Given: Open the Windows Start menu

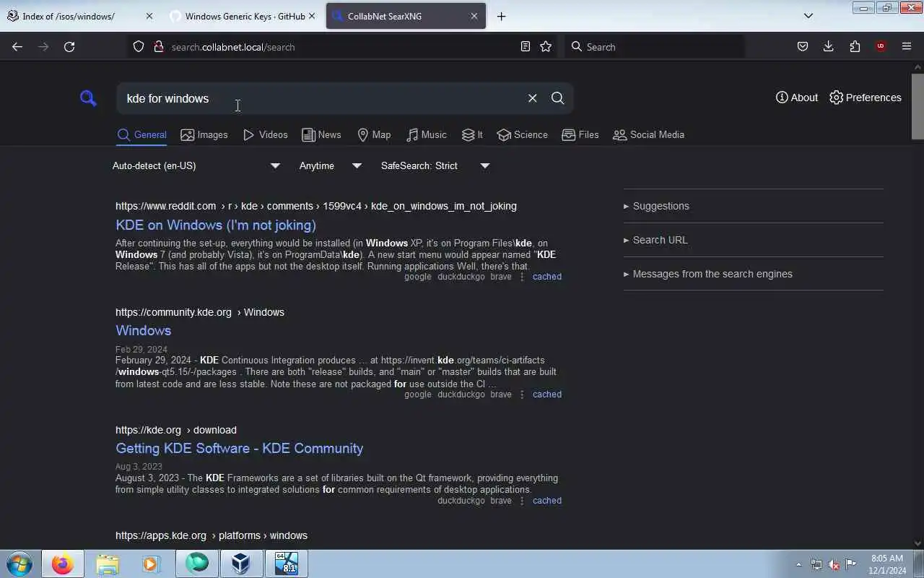Looking at the screenshot, I should (x=19, y=564).
